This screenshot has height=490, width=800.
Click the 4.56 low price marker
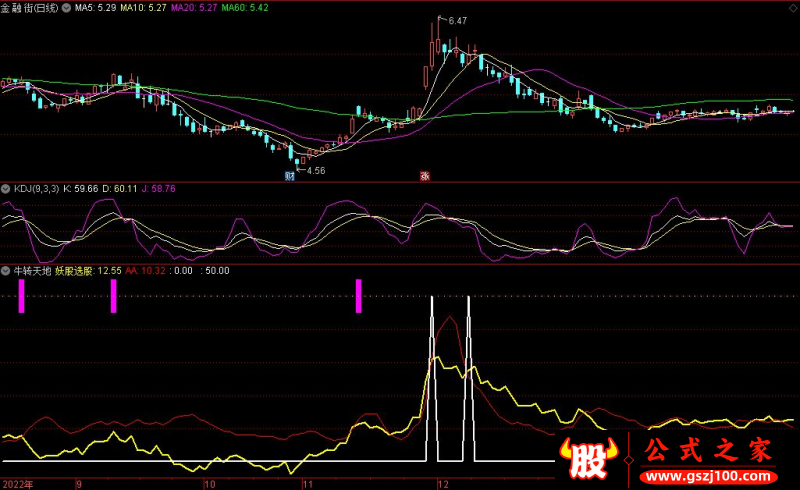tap(314, 170)
